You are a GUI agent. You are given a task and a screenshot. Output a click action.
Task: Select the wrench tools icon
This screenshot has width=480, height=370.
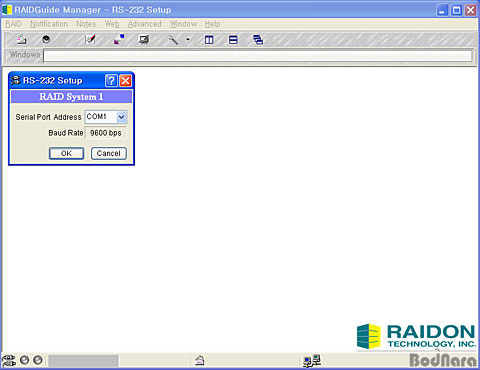tap(173, 40)
